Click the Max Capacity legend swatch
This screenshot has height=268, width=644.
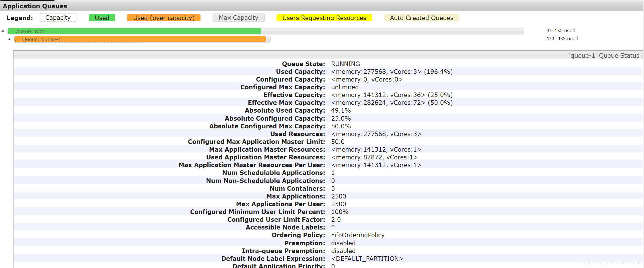[238, 18]
